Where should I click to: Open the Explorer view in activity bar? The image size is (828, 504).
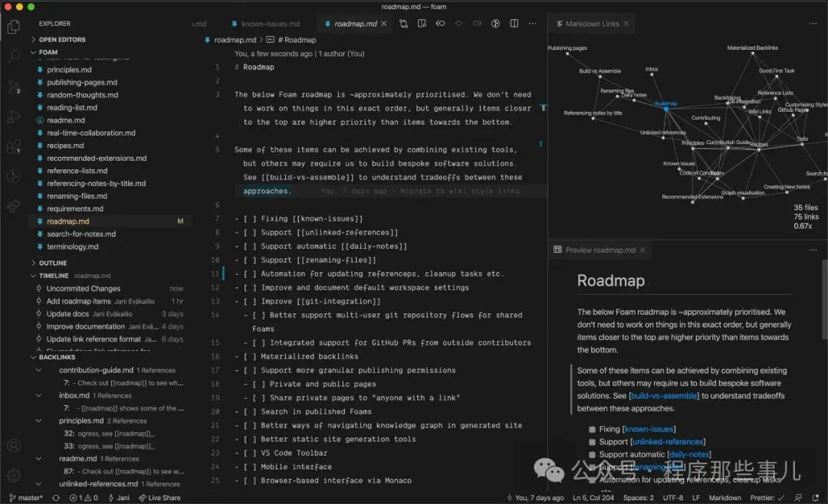[x=14, y=26]
